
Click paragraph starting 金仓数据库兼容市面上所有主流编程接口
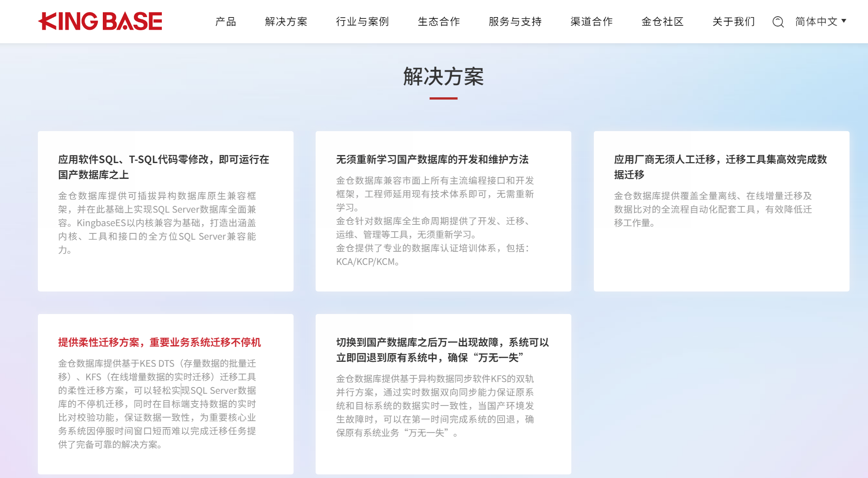[435, 194]
